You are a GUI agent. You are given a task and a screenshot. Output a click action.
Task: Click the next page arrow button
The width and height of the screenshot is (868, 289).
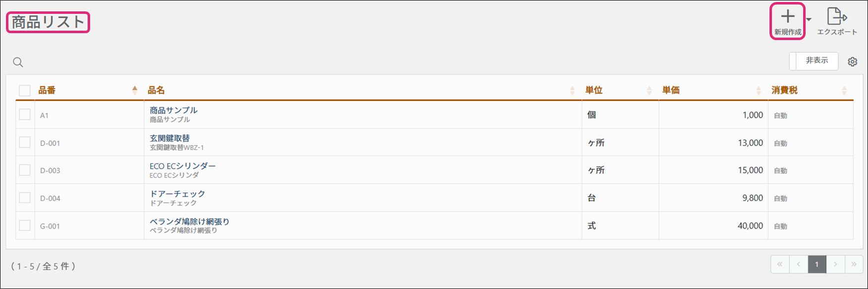pos(835,264)
